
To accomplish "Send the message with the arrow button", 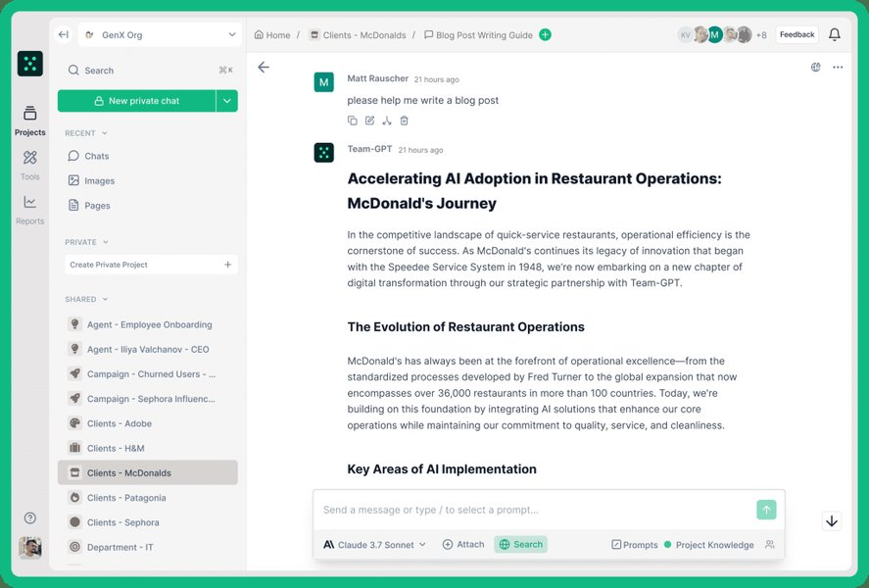I will point(766,510).
